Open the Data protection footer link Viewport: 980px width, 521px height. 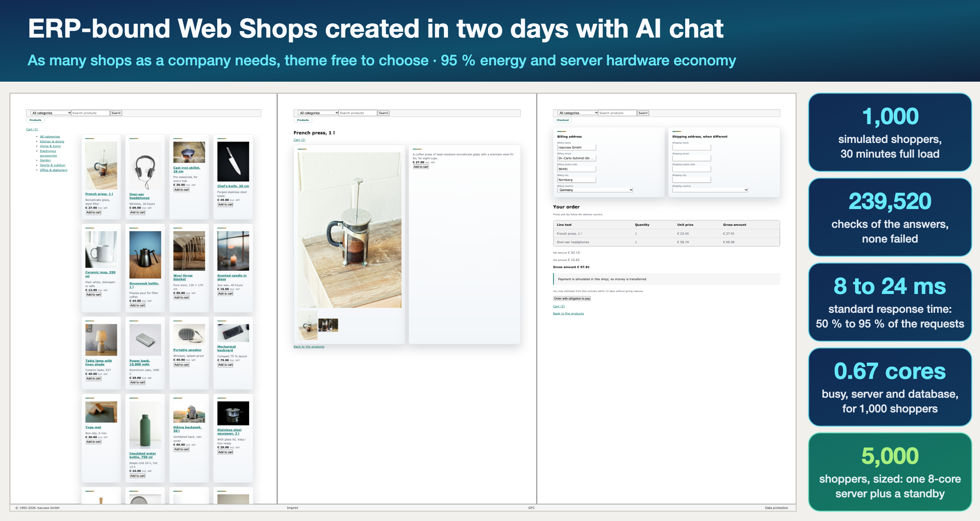776,508
